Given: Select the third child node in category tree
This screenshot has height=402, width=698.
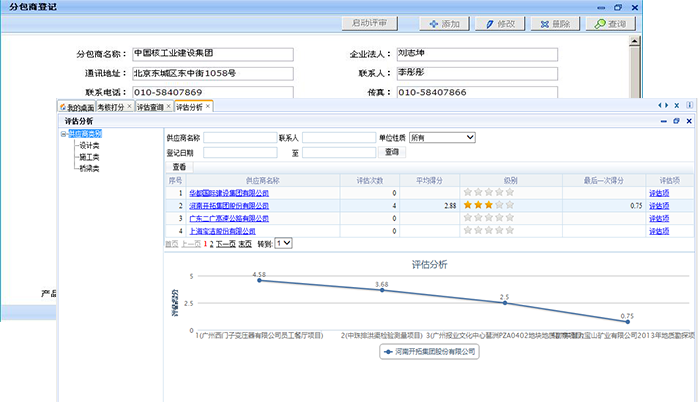Looking at the screenshot, I should 89,169.
